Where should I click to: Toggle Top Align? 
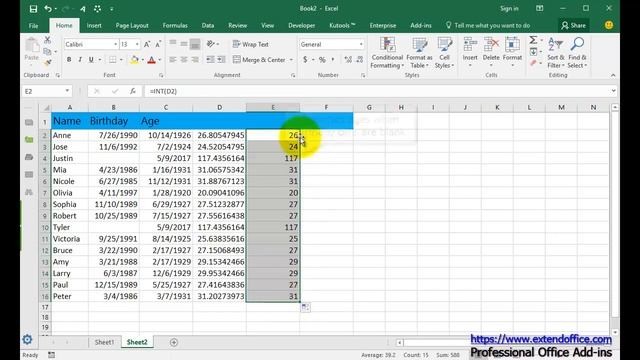pos(173,44)
